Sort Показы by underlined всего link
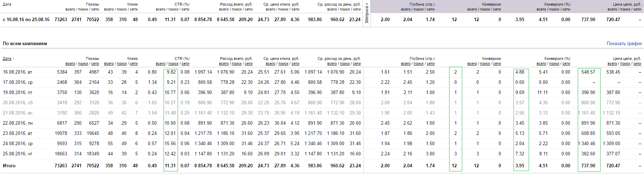Viewport: 644px width, 174px height. (x=70, y=64)
